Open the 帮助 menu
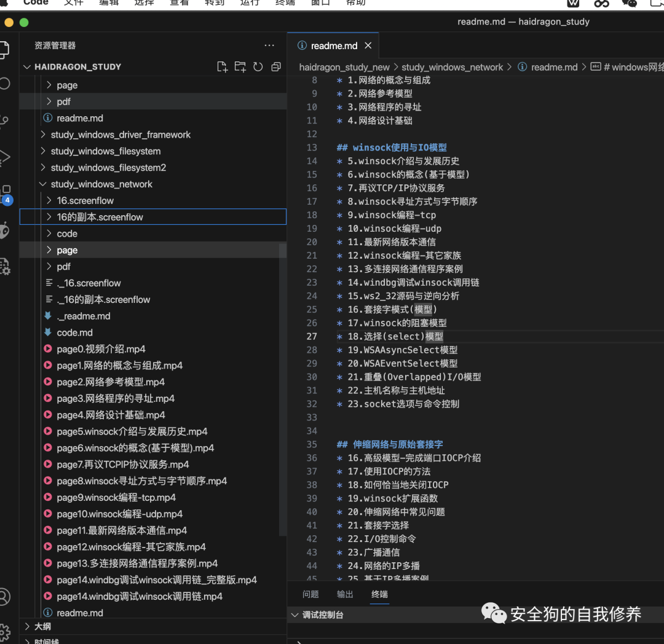 356,3
